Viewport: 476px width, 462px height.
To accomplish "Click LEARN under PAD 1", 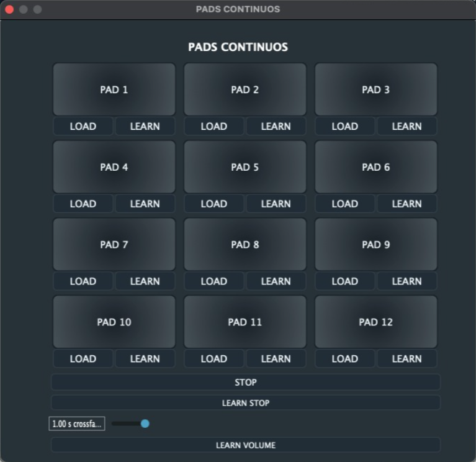I will [145, 126].
